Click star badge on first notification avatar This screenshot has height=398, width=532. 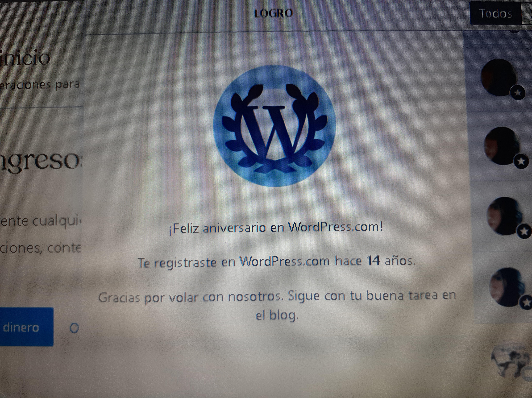(517, 92)
